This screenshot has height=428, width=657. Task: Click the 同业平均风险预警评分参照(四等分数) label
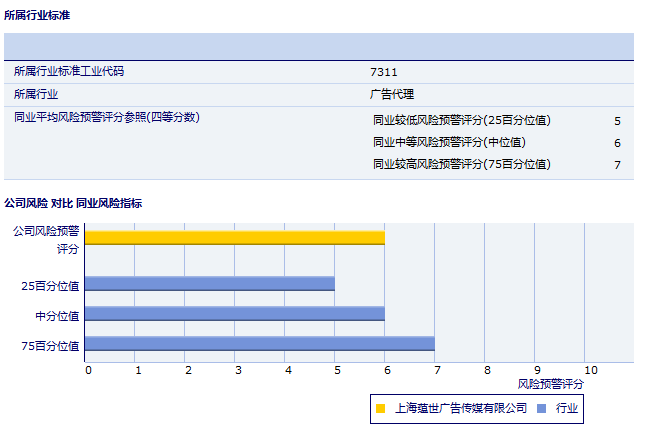pyautogui.click(x=107, y=118)
